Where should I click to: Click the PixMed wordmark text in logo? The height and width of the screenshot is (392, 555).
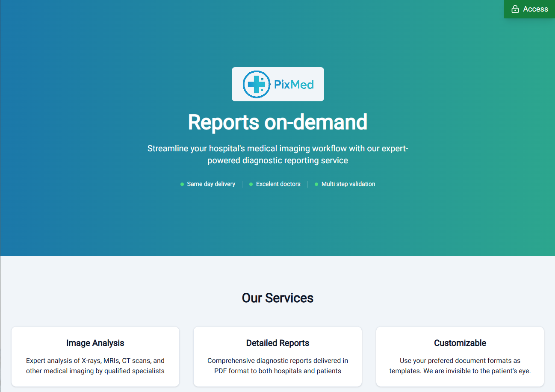pyautogui.click(x=294, y=84)
